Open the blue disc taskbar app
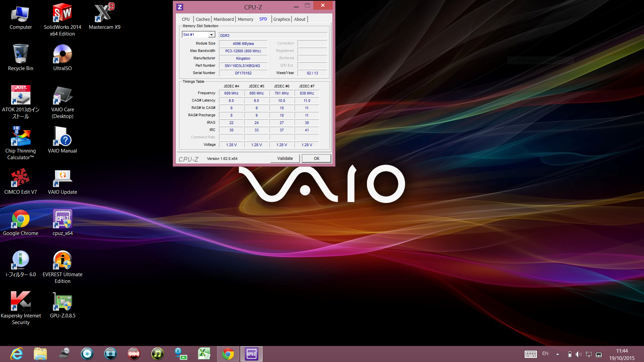The image size is (644, 362). [x=87, y=354]
